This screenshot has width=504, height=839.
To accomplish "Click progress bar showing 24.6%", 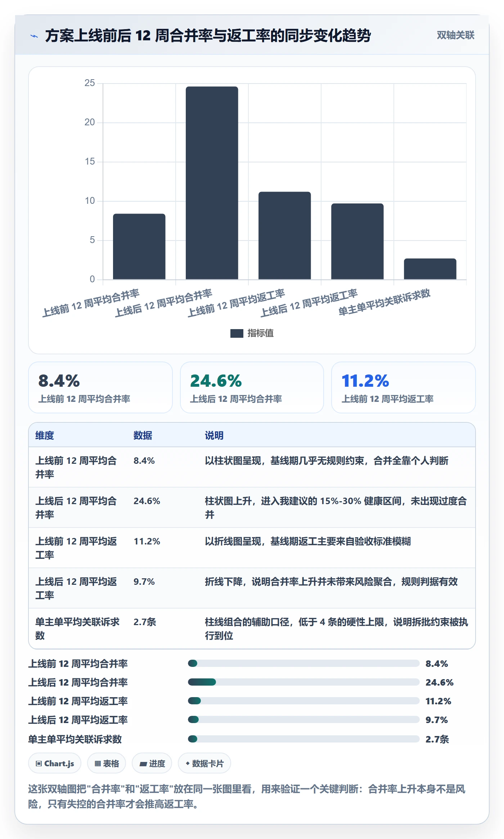I will point(303,682).
